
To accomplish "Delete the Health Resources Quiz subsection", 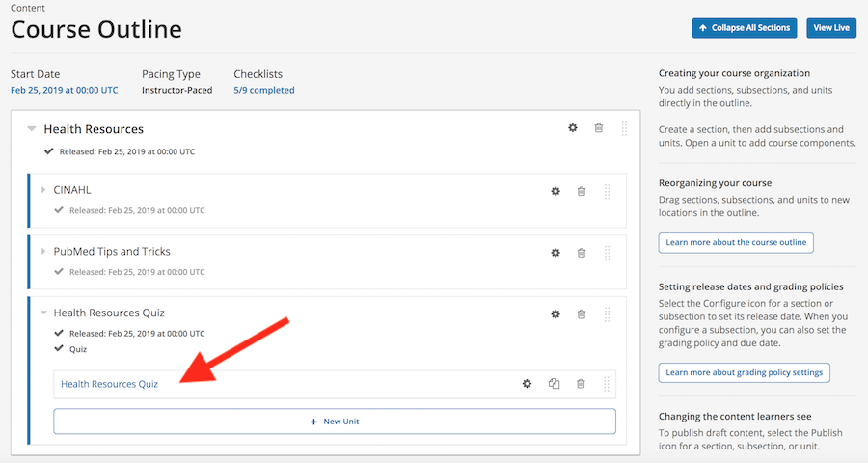I will tap(582, 314).
